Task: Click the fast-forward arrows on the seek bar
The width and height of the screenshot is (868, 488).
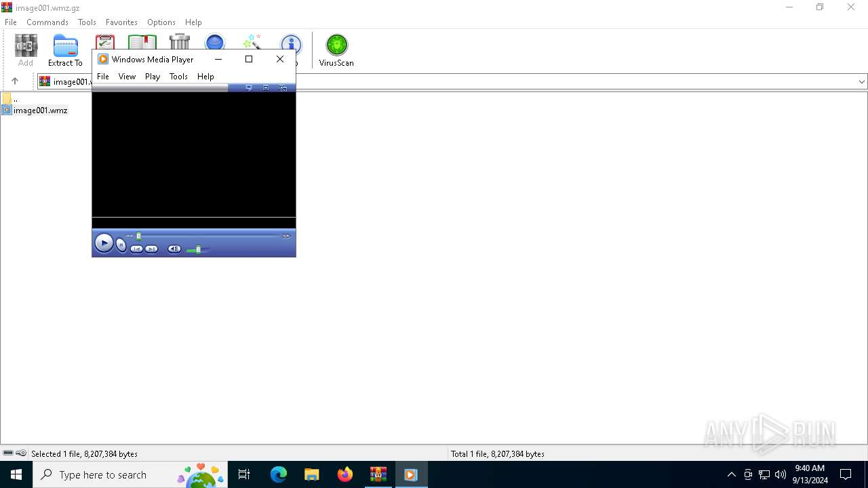Action: 286,236
